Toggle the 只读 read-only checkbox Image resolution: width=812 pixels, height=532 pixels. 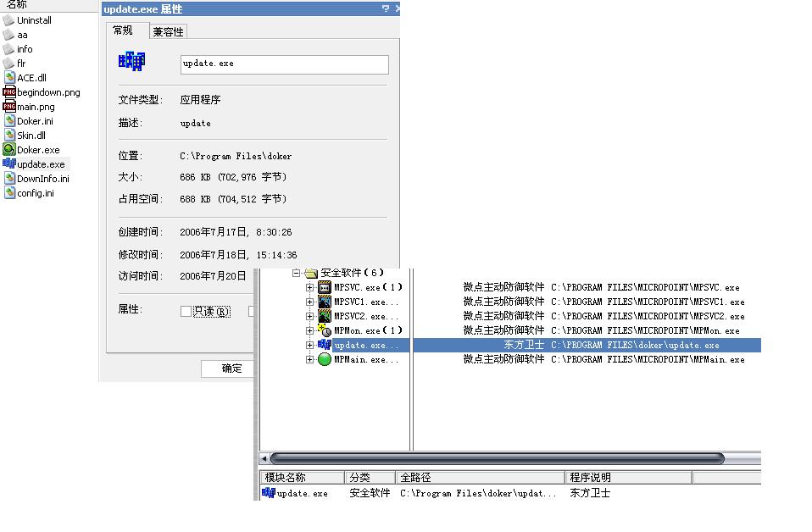point(186,311)
